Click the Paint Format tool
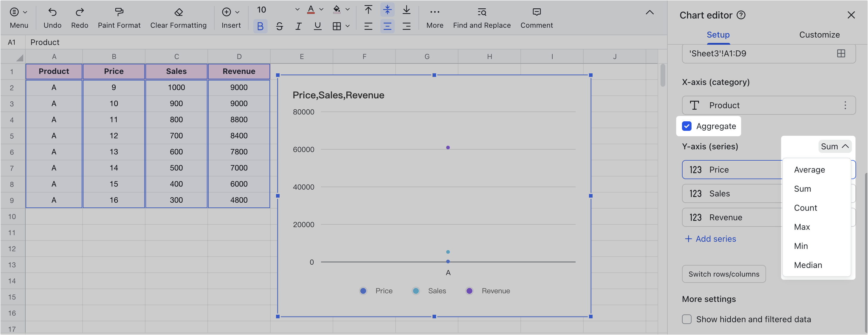 (119, 17)
